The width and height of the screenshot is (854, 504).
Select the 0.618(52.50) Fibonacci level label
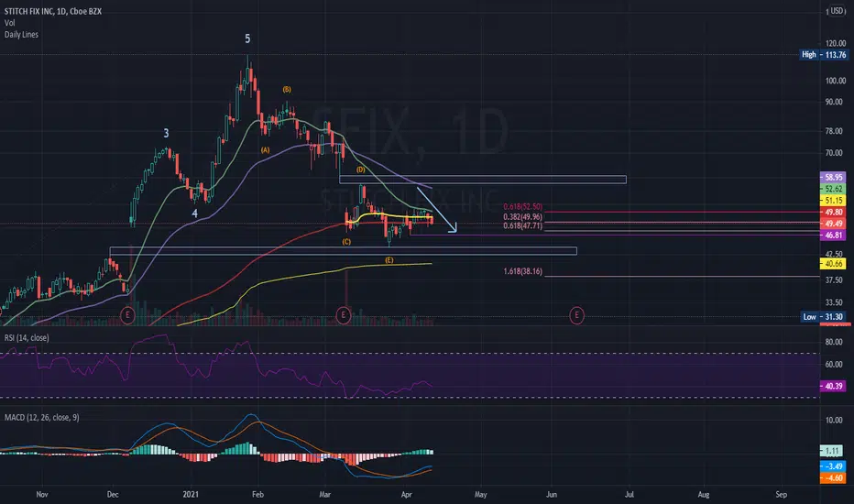coord(523,206)
